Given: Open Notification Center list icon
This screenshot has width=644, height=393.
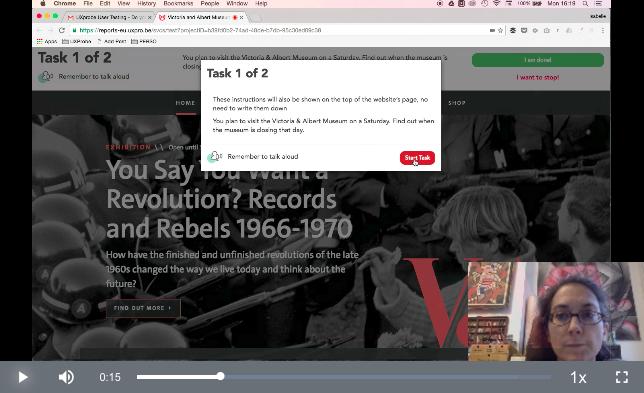Looking at the screenshot, I should pyautogui.click(x=598, y=4).
